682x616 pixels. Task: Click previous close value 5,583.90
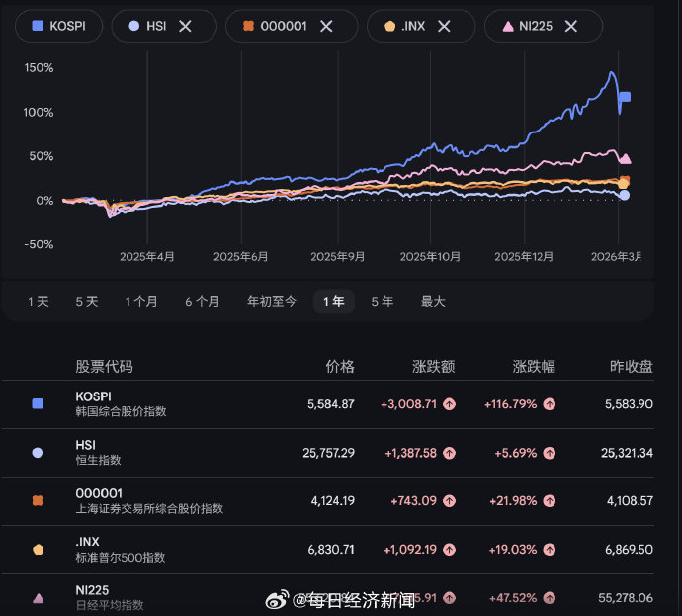pos(629,404)
